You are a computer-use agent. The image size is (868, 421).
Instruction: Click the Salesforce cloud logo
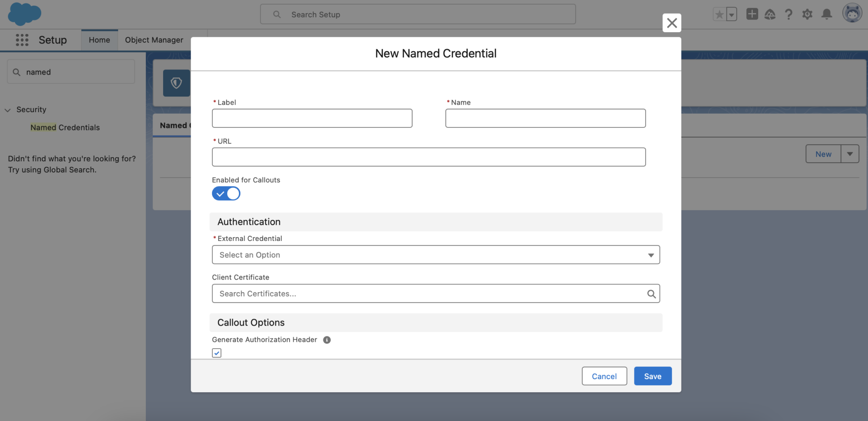point(24,14)
